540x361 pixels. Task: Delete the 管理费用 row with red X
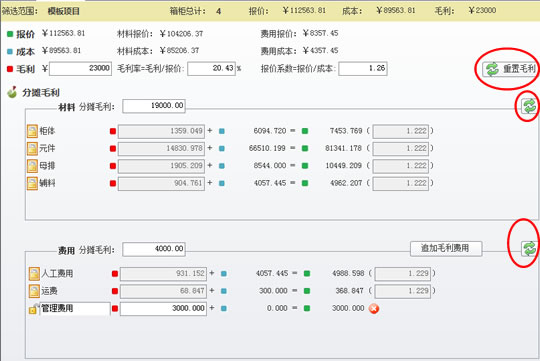pos(374,308)
